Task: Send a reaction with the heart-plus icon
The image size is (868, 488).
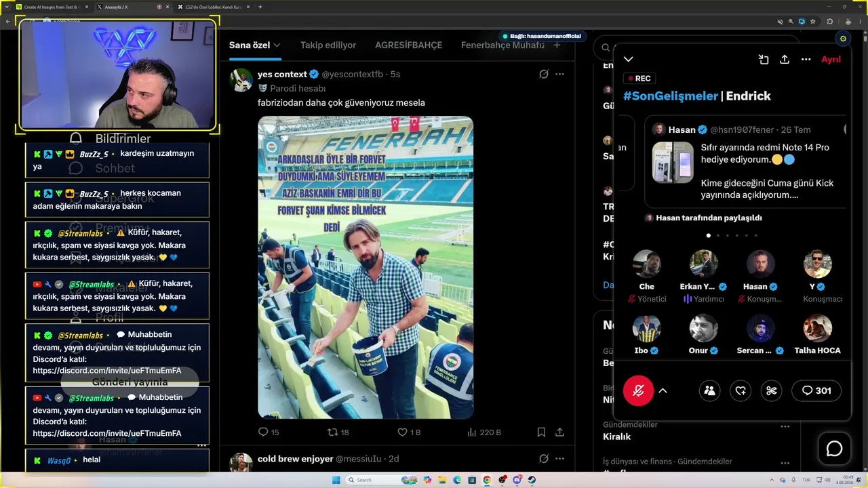Action: 741,390
